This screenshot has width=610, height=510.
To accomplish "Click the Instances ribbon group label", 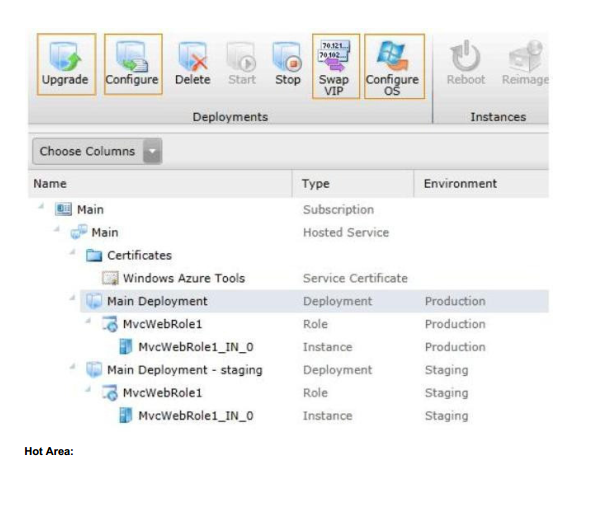I will click(x=498, y=117).
